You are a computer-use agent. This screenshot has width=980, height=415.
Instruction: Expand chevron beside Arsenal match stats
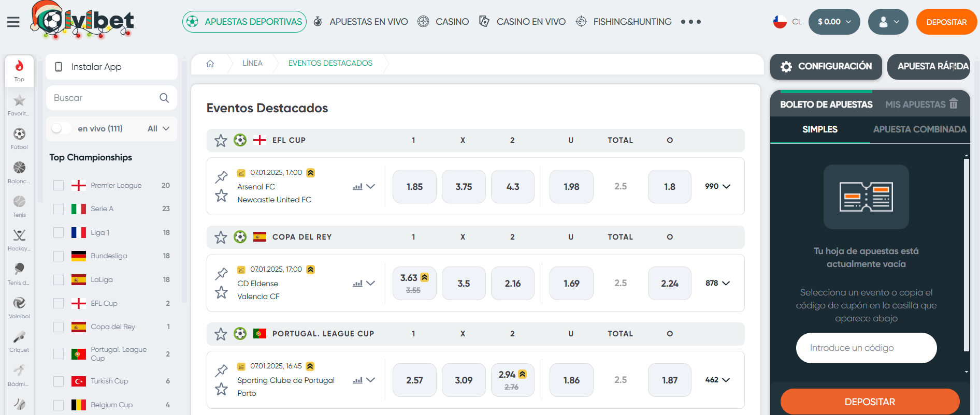coord(371,186)
